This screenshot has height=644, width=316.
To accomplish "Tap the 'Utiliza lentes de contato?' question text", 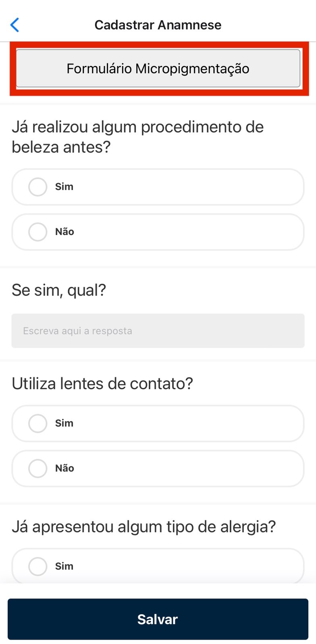I will pyautogui.click(x=102, y=384).
